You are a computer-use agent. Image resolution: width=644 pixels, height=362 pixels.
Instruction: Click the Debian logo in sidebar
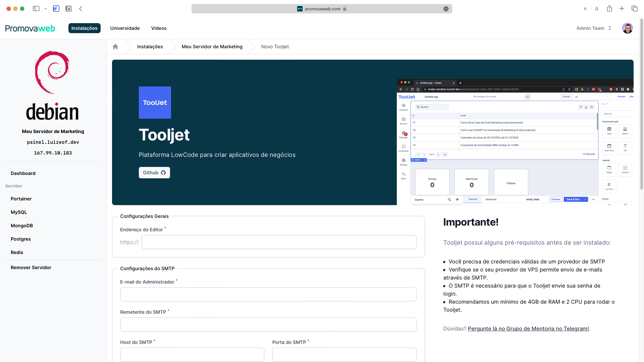(x=53, y=86)
